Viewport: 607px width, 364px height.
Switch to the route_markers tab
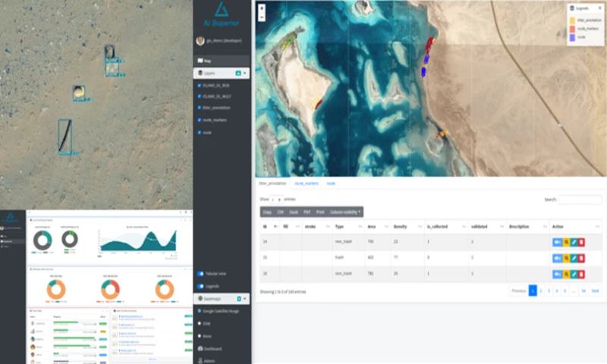coord(306,184)
